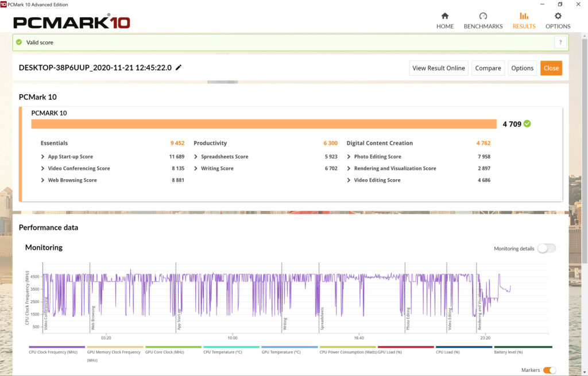Click the Spreadsheets marker on chart
The width and height of the screenshot is (588, 376).
coord(322,319)
